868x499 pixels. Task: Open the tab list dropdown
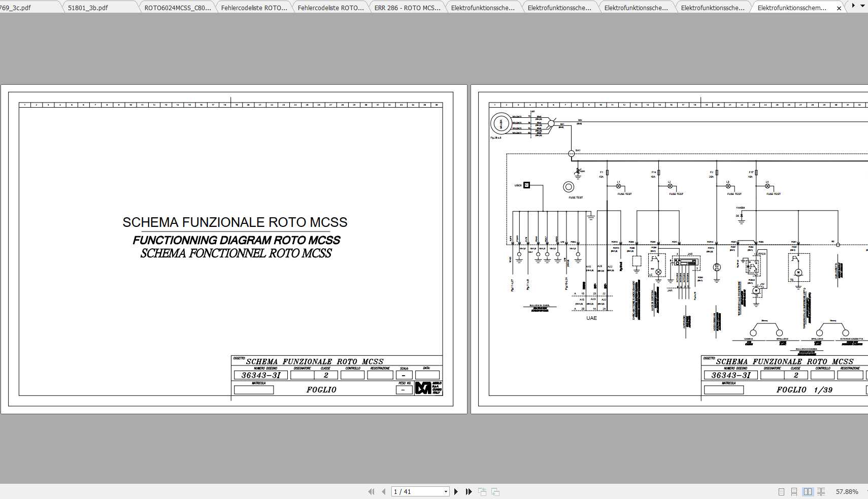click(862, 6)
